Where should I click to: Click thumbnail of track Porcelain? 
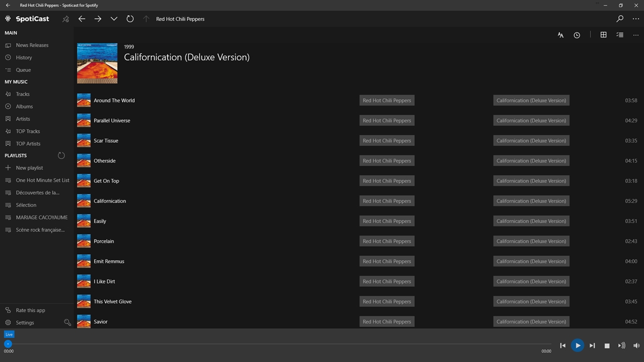(x=84, y=241)
